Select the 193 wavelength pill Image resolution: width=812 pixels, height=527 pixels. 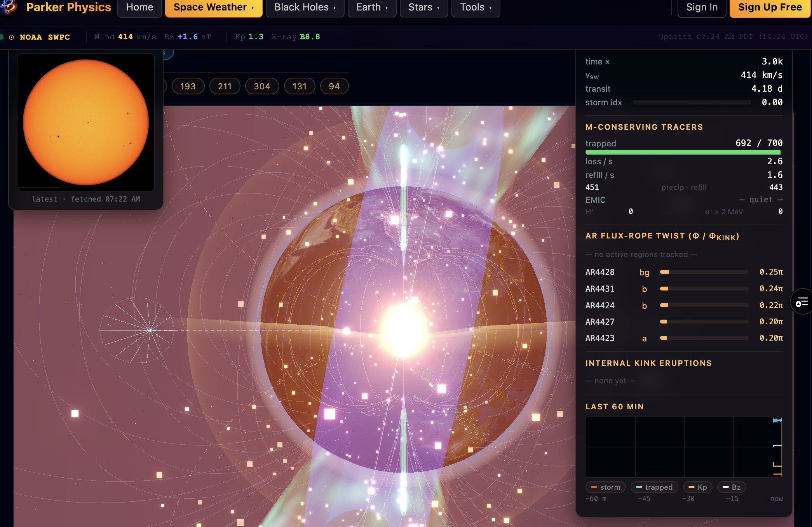[x=188, y=86]
